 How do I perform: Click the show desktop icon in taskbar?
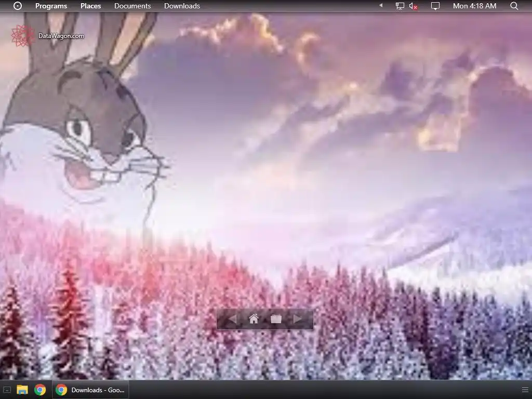click(7, 390)
